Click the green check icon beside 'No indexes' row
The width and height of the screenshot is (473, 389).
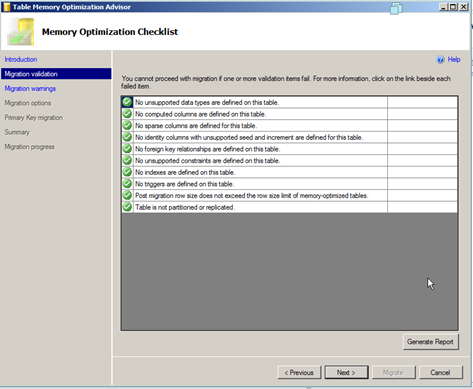pyautogui.click(x=127, y=172)
